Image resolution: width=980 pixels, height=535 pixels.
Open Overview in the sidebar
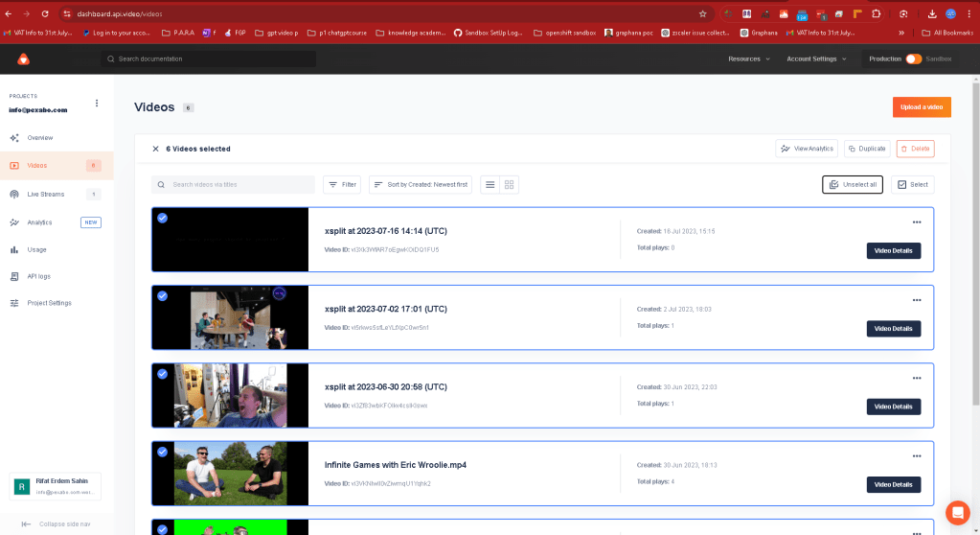coord(57,138)
